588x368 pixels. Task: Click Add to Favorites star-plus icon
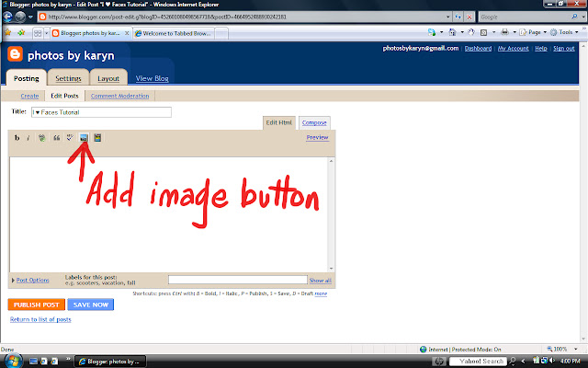21,33
